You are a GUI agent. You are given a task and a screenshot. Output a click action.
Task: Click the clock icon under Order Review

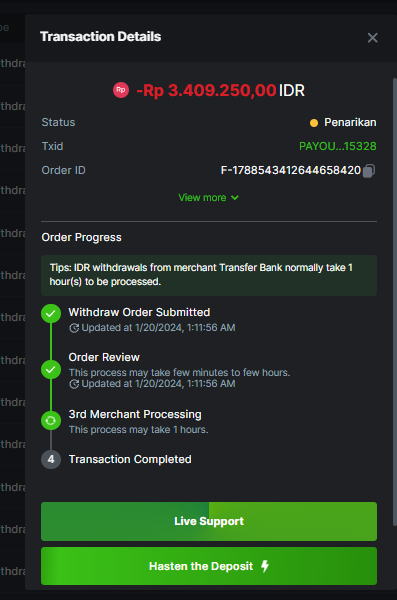coord(74,384)
